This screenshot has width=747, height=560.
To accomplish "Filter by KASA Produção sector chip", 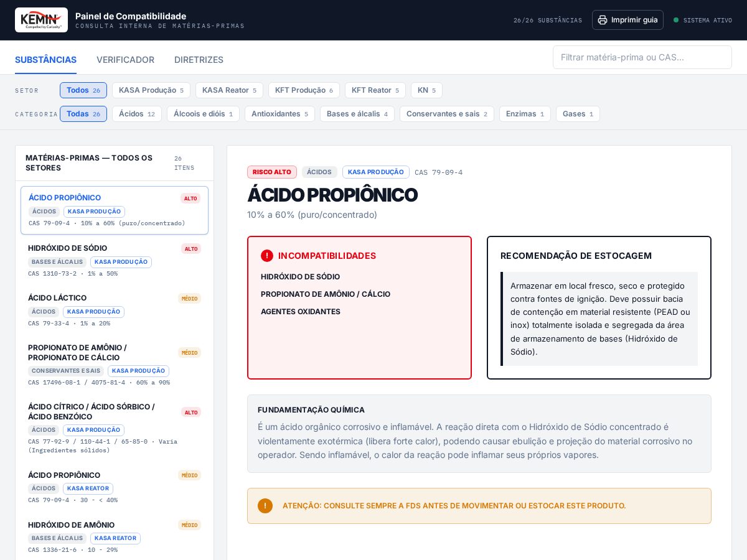I will coord(151,90).
